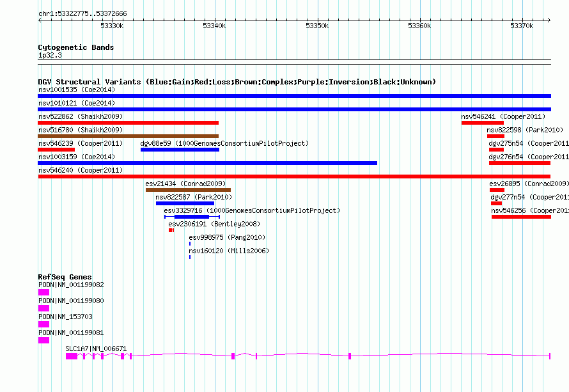Click the esv3329716 blue variant glyph
Screen dimensions: 569x392
coord(192,217)
